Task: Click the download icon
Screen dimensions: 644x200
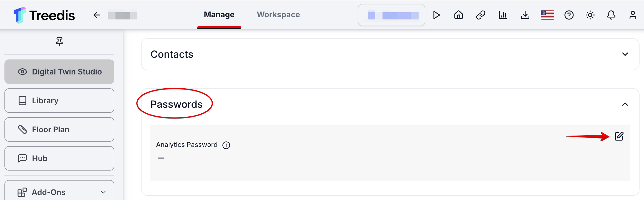Action: pos(525,15)
